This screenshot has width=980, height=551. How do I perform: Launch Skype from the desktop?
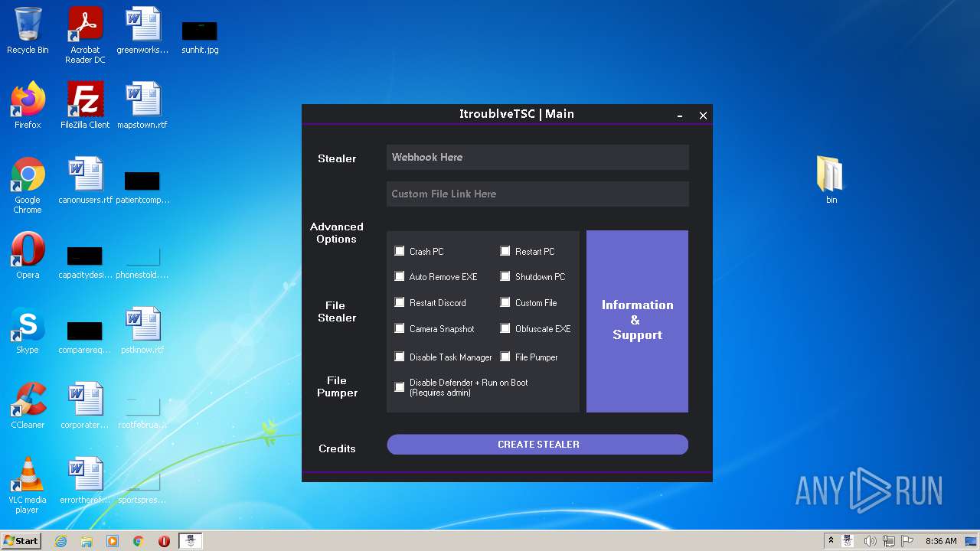coord(28,331)
